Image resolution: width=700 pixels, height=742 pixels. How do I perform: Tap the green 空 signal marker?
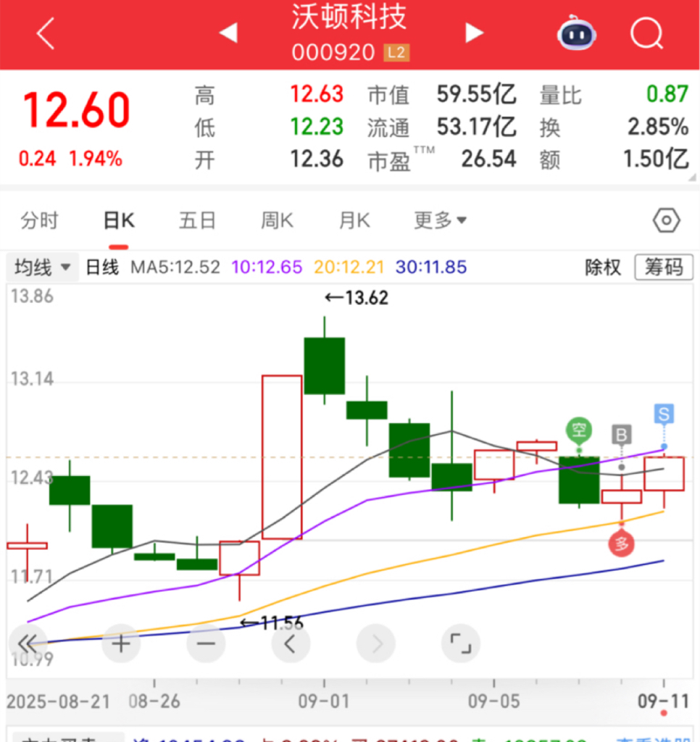pyautogui.click(x=579, y=430)
